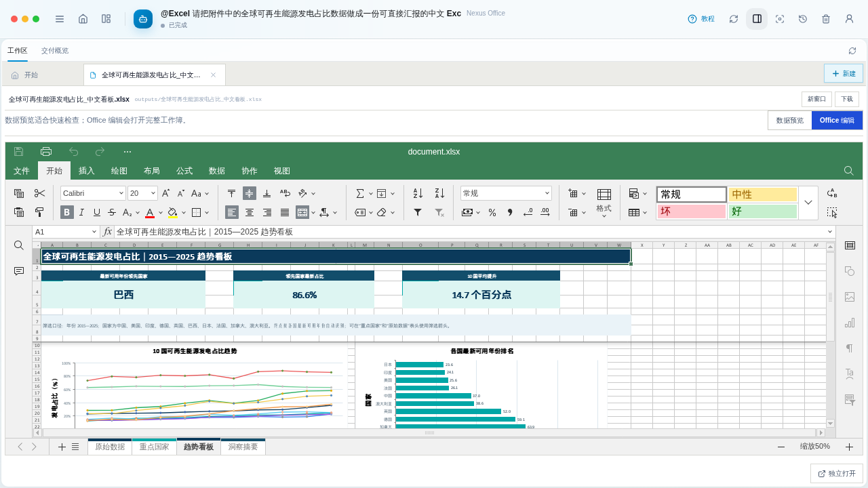
Task: Click Percent style icon
Action: pyautogui.click(x=492, y=212)
